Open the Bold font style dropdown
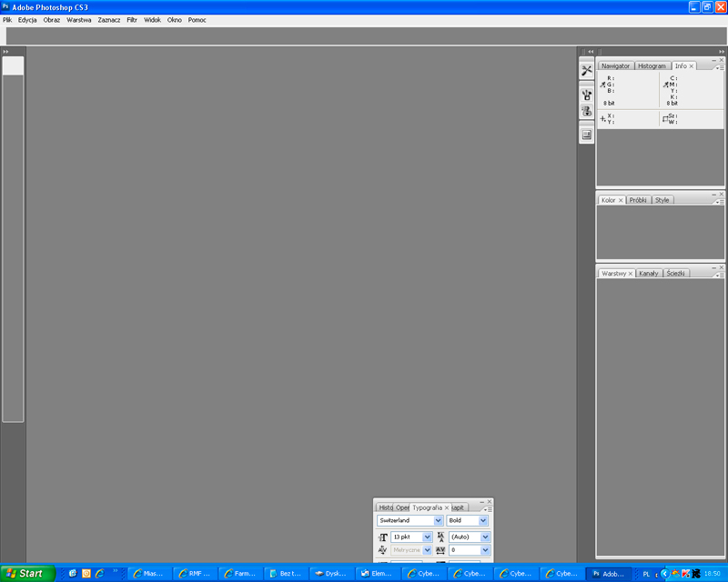This screenshot has width=728, height=582. pyautogui.click(x=484, y=521)
